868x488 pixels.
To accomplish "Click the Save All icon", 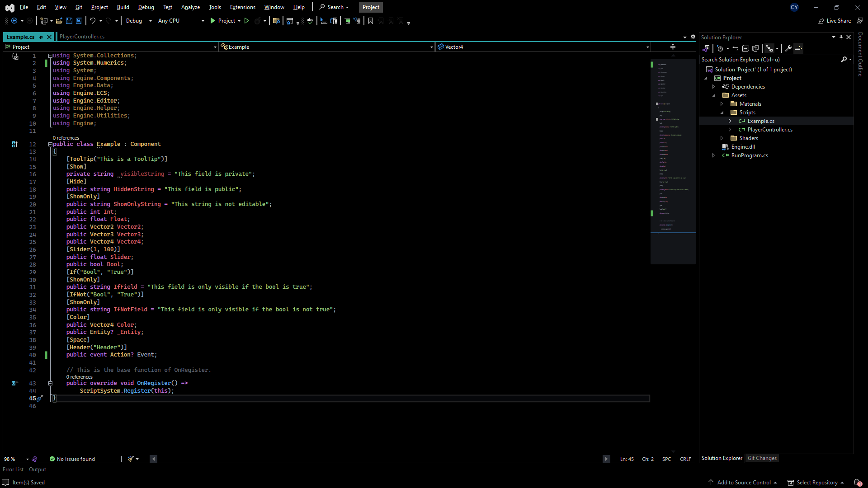I will pos(79,21).
